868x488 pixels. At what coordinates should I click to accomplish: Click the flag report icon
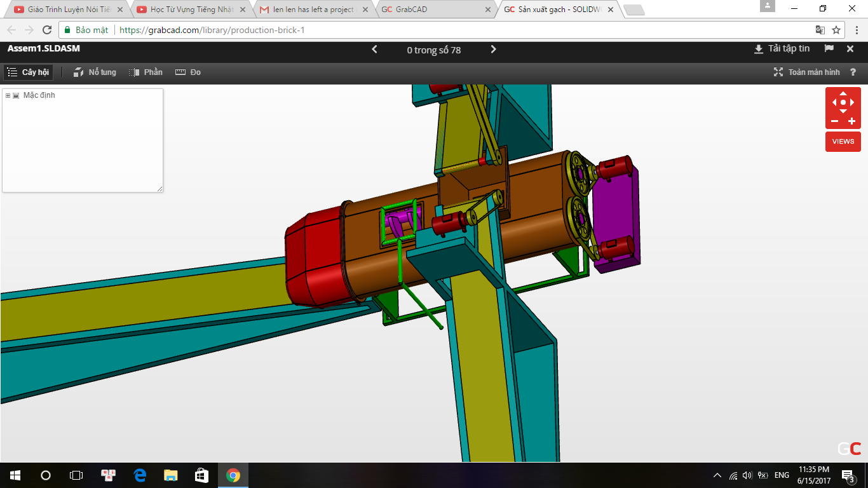829,49
